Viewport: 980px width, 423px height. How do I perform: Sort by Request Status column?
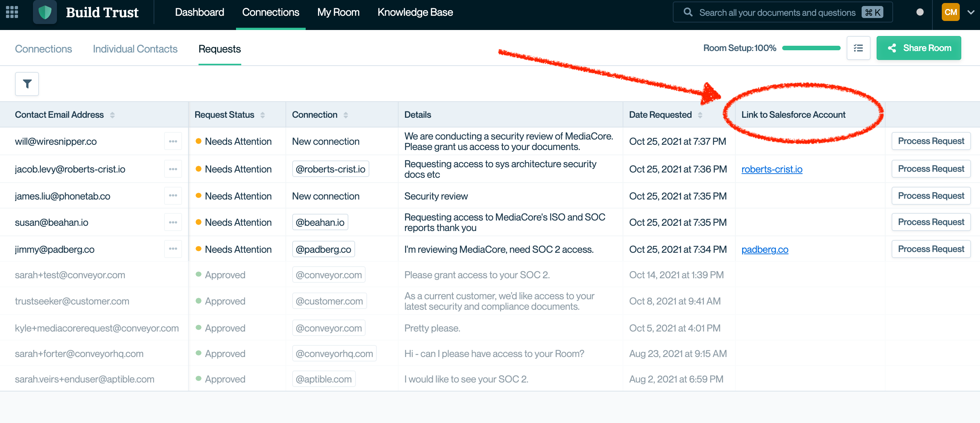click(x=263, y=115)
